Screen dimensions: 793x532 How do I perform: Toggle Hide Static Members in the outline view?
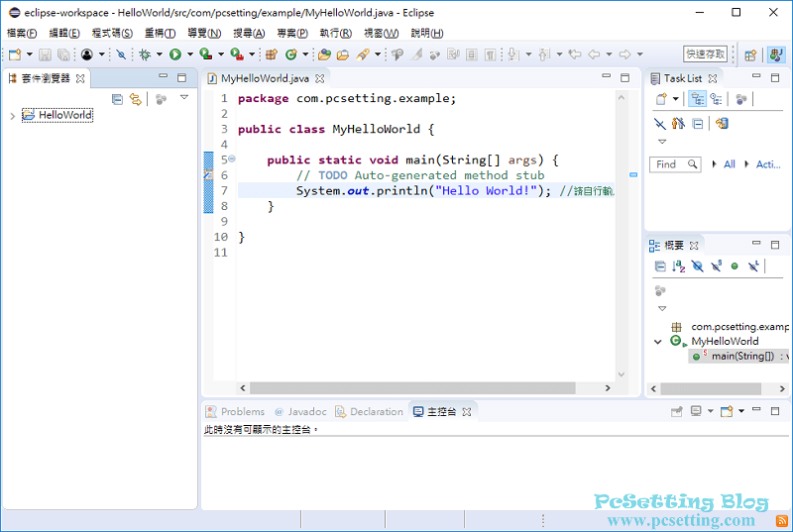point(716,266)
